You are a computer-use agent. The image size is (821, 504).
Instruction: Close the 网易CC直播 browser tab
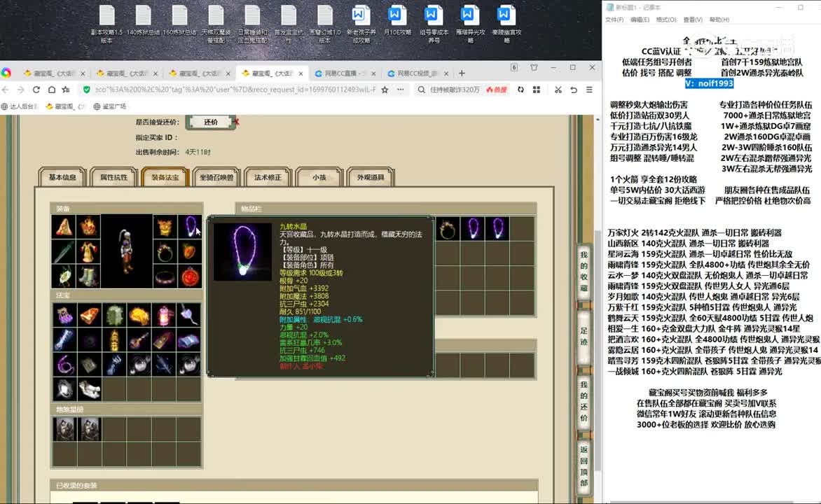pos(373,73)
